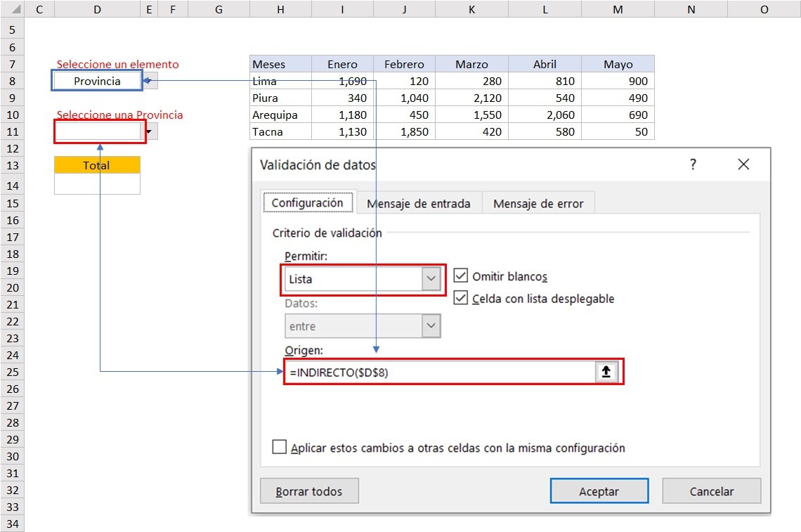Open the disabled Datos dropdown showing entre

pos(431,325)
